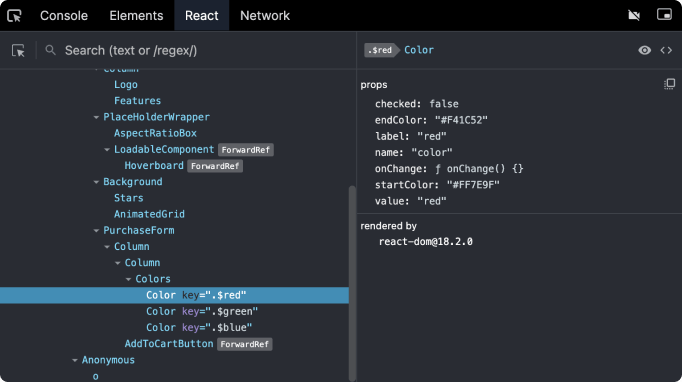The width and height of the screenshot is (682, 382).
Task: Copy props using the clipboard icon
Action: point(669,84)
